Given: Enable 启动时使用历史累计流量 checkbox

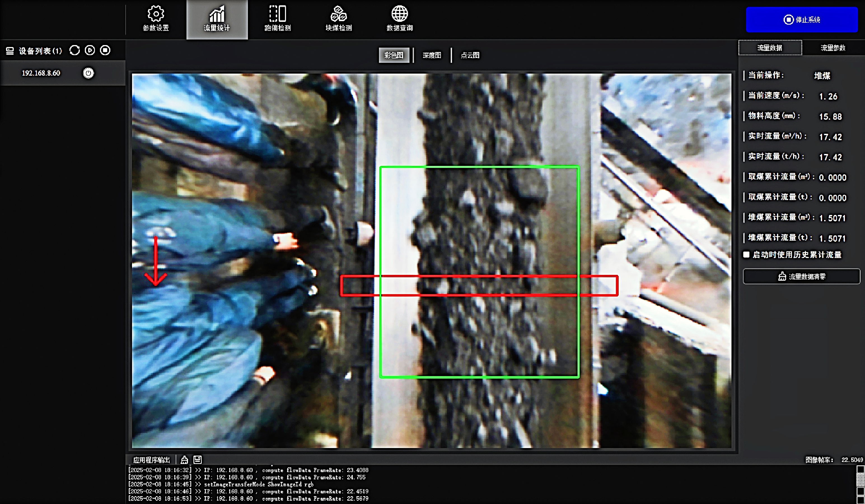Looking at the screenshot, I should [746, 255].
